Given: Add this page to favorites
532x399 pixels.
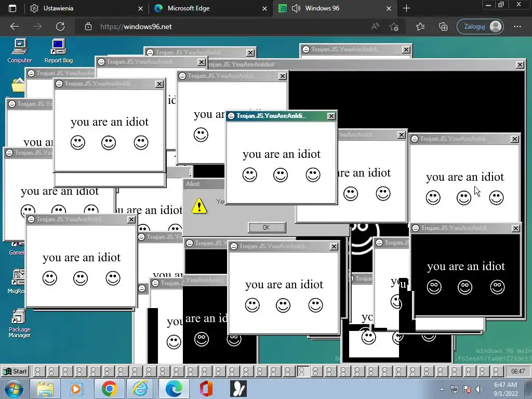Looking at the screenshot, I should pos(394,26).
